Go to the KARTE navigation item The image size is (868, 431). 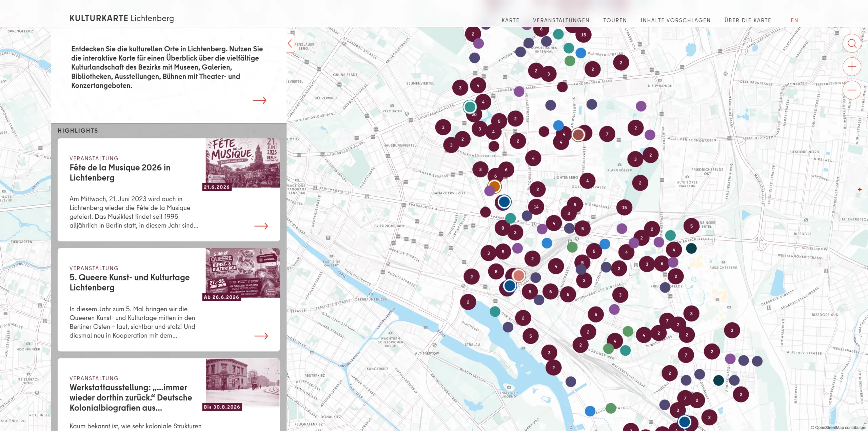[510, 20]
